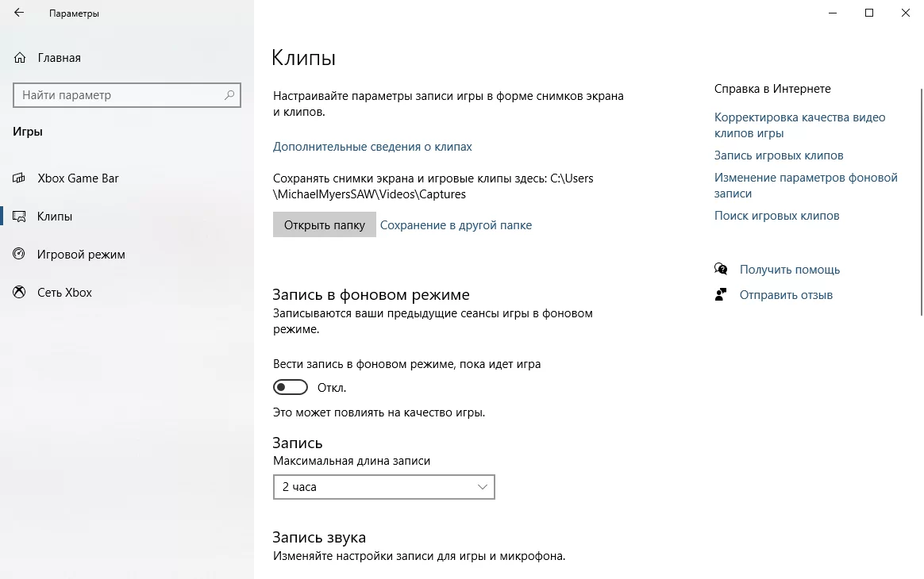Click the search magnifier icon
924x579 pixels.
229,95
